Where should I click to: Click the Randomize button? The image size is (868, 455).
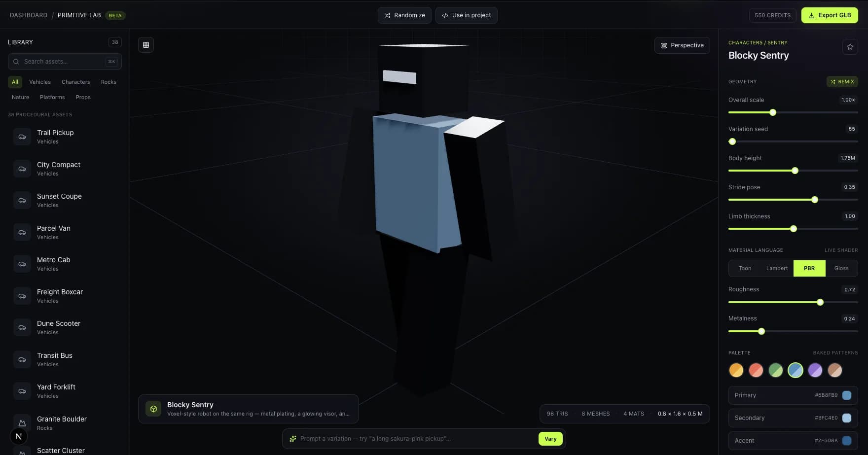coord(404,15)
